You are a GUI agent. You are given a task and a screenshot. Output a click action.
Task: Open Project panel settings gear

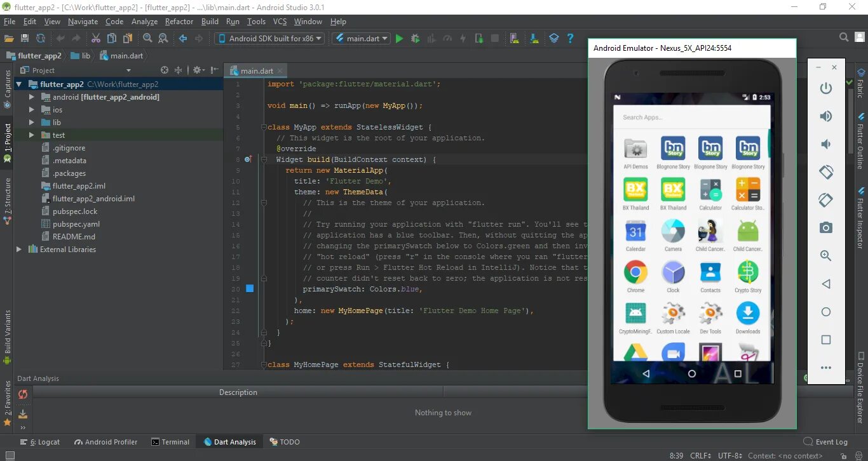pyautogui.click(x=198, y=70)
